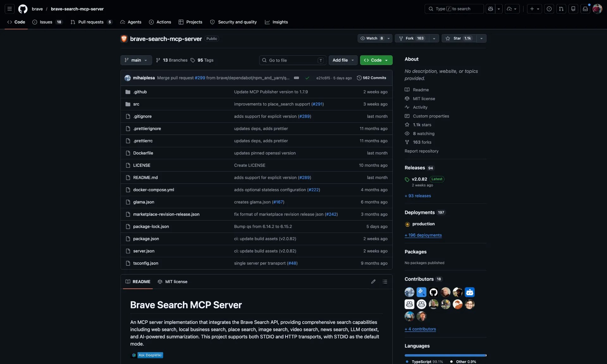Screen dimensions: 607x364
Task: Expand Watch notification options arrow
Action: (x=389, y=38)
